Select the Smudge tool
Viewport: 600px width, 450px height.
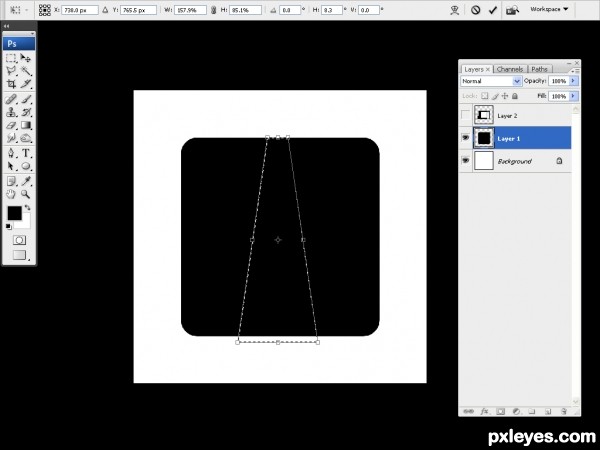coord(11,138)
